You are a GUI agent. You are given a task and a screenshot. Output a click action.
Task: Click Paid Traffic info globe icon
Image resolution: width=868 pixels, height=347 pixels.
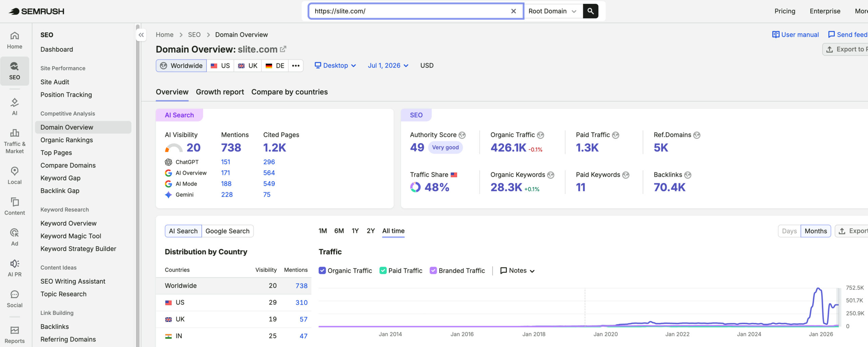[615, 135]
